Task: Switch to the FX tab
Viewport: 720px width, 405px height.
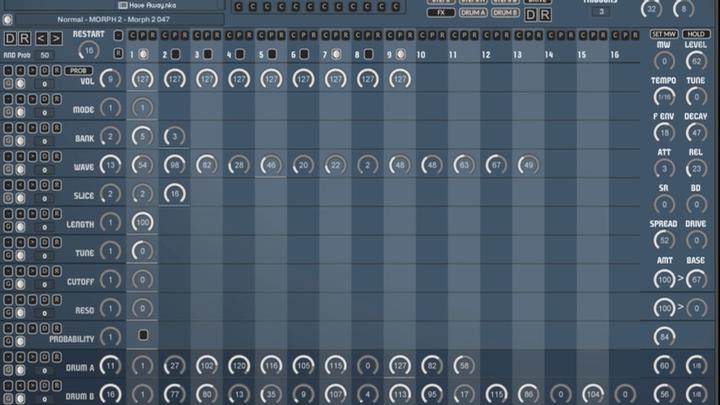Action: click(440, 13)
